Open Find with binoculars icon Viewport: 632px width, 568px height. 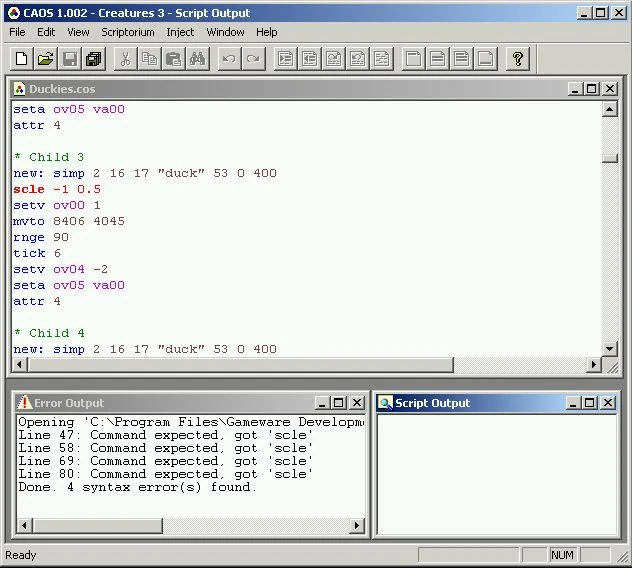point(198,59)
